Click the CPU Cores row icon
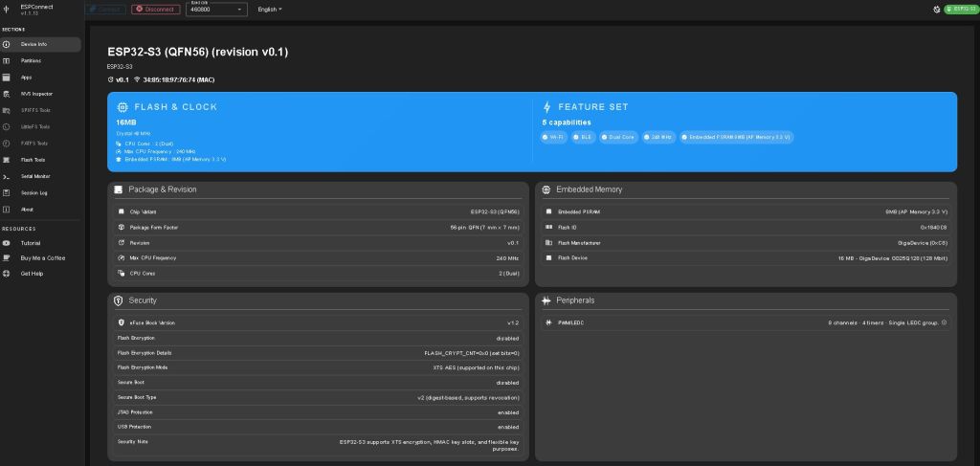980x466 pixels. (122, 273)
